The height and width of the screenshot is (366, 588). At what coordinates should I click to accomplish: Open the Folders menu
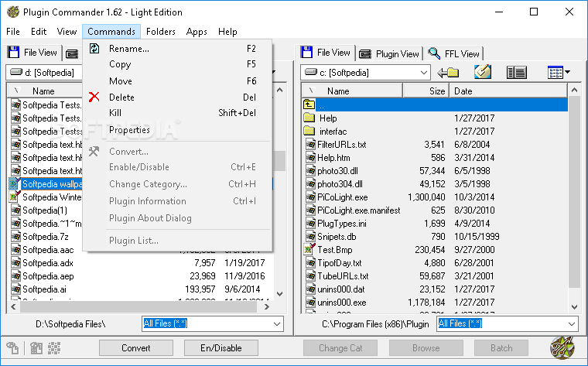pos(161,32)
